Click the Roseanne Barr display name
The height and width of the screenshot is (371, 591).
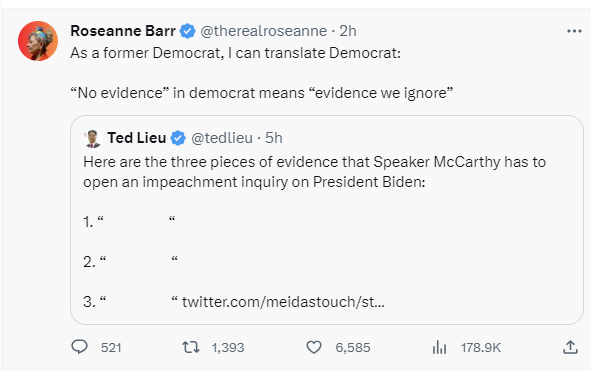point(123,31)
